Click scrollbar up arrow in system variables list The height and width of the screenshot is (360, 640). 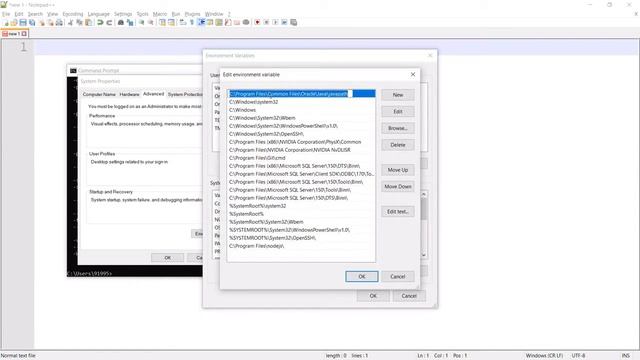point(424,194)
